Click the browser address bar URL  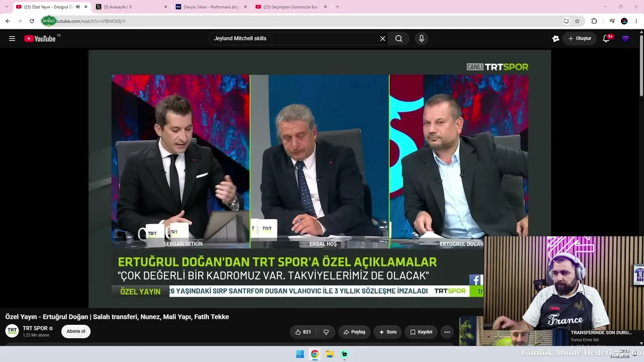(x=91, y=21)
